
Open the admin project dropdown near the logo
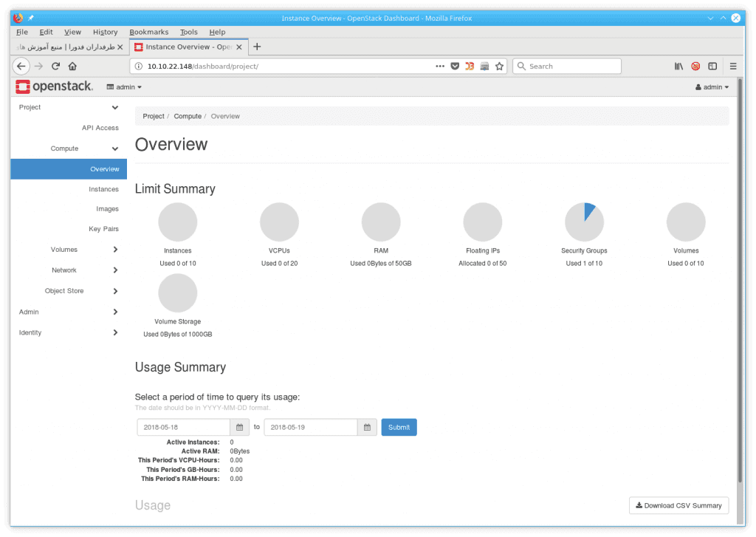123,86
